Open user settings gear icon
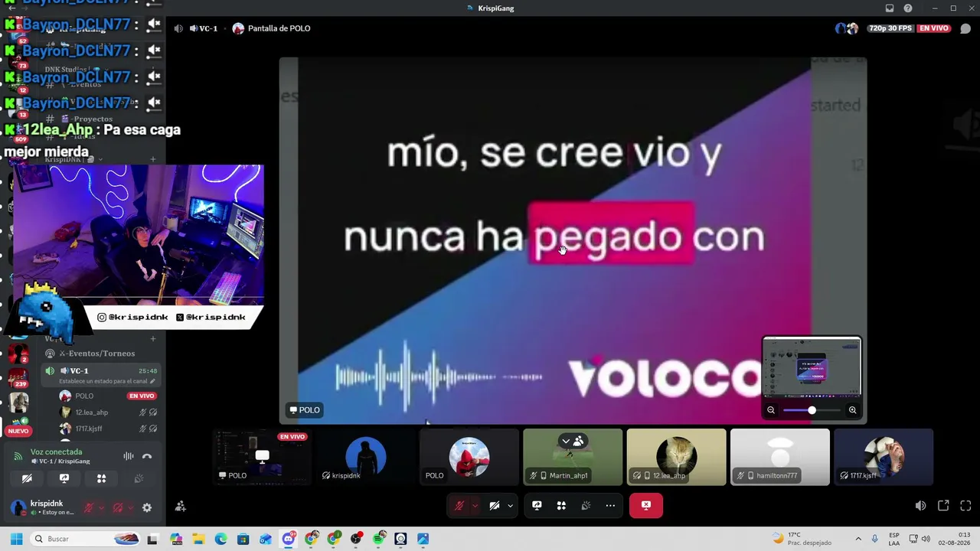980x551 pixels. pyautogui.click(x=147, y=507)
